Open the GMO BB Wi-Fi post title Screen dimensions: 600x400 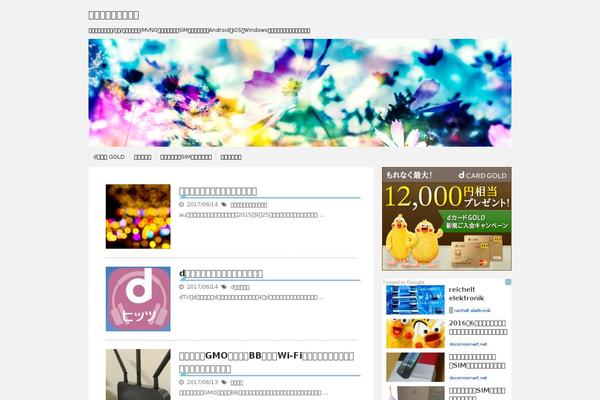click(266, 362)
